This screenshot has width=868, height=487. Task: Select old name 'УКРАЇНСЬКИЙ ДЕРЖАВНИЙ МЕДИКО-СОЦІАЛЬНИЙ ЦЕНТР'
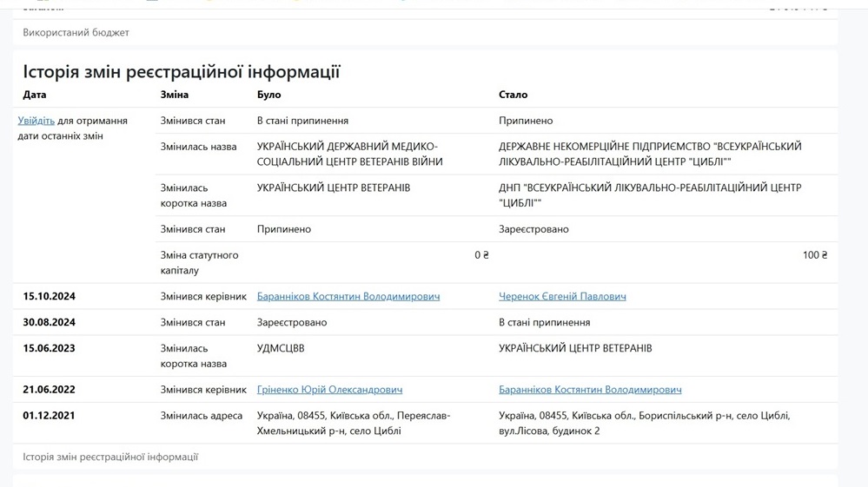point(350,155)
